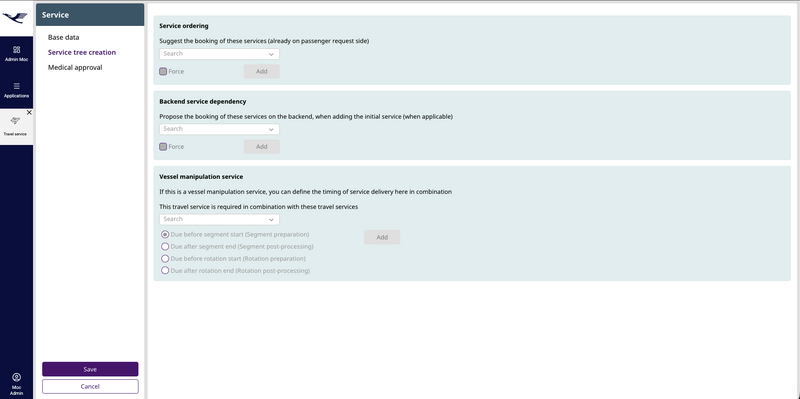Tick Force checkbox under Service ordering
Viewport: 800px width, 399px height.
coord(163,71)
